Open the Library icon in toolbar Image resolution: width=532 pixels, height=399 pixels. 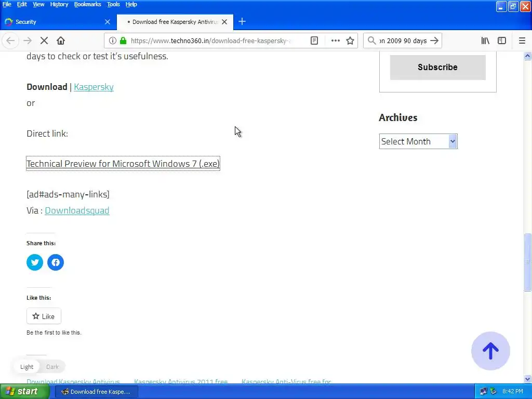[x=485, y=41]
